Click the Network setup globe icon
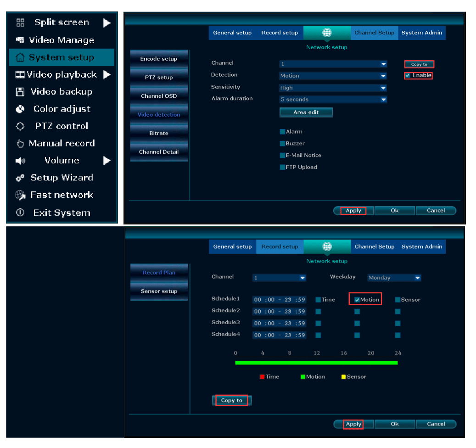This screenshot has height=448, width=476. [327, 32]
